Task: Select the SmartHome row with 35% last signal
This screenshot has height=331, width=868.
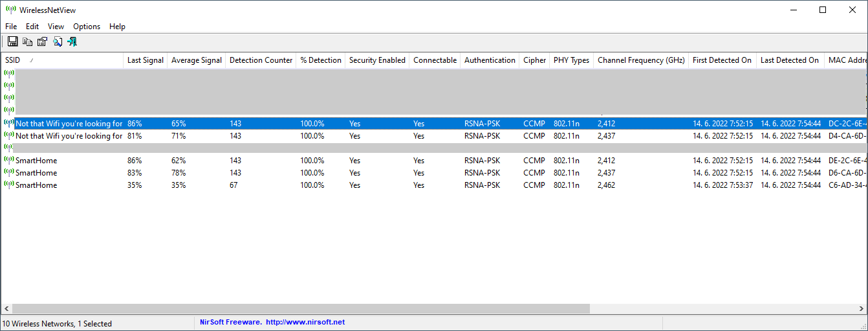Action: (434, 185)
